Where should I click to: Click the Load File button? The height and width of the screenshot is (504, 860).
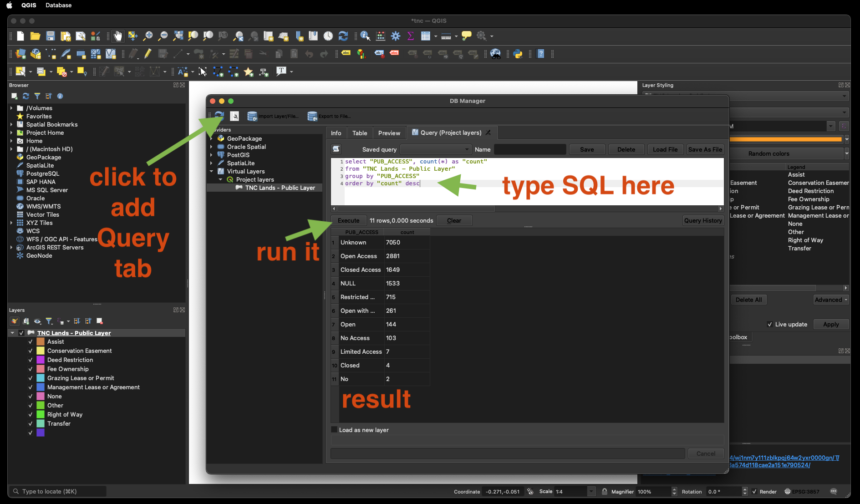point(665,149)
